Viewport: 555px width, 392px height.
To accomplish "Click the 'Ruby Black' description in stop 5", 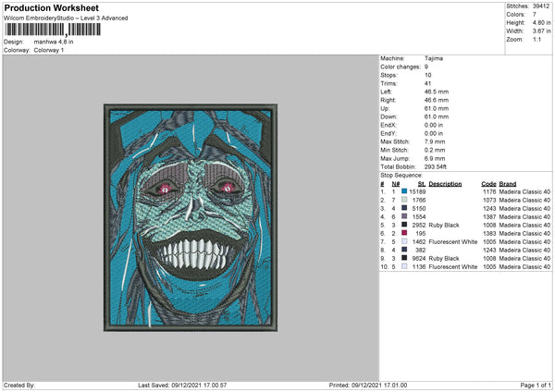I will click(x=444, y=225).
